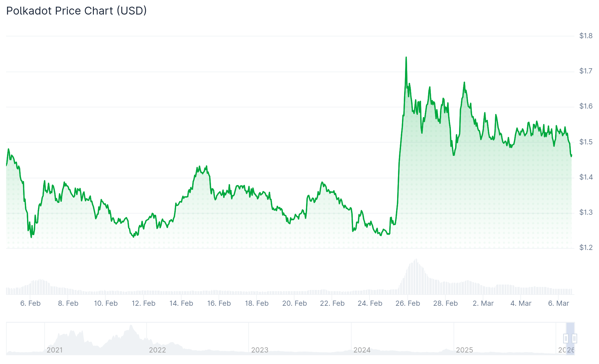This screenshot has width=599, height=364.
Task: Click the $1.2 price axis label
Action: 586,248
